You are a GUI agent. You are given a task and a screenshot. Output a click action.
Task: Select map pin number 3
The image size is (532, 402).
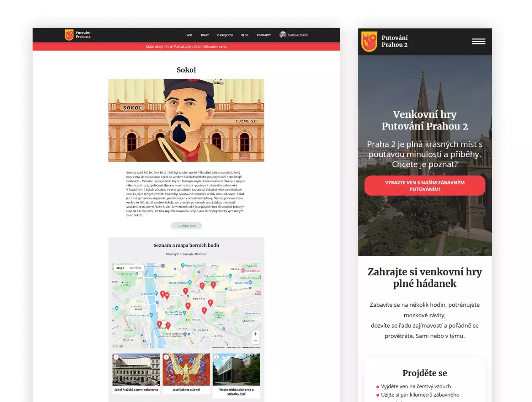pos(213,284)
